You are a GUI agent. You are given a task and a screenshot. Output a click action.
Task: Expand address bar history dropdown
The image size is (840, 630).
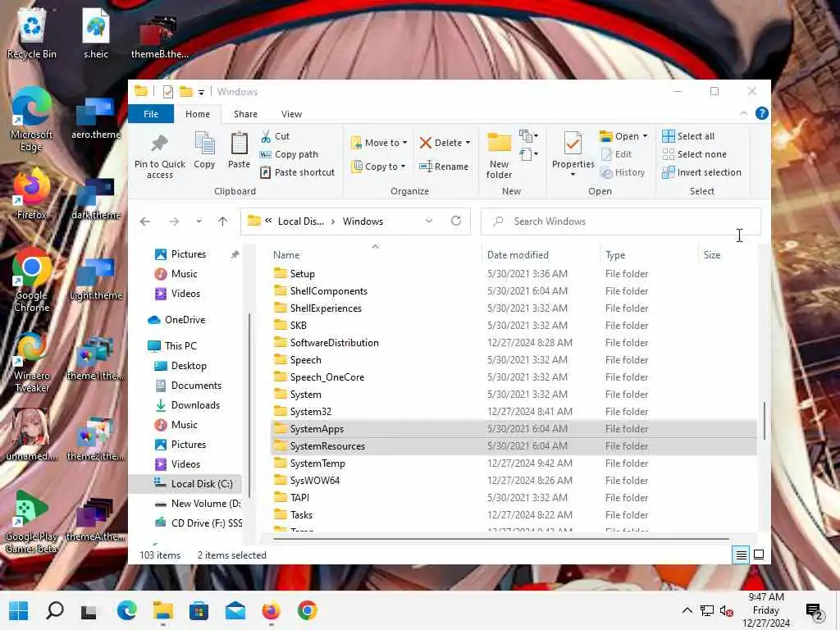click(428, 221)
